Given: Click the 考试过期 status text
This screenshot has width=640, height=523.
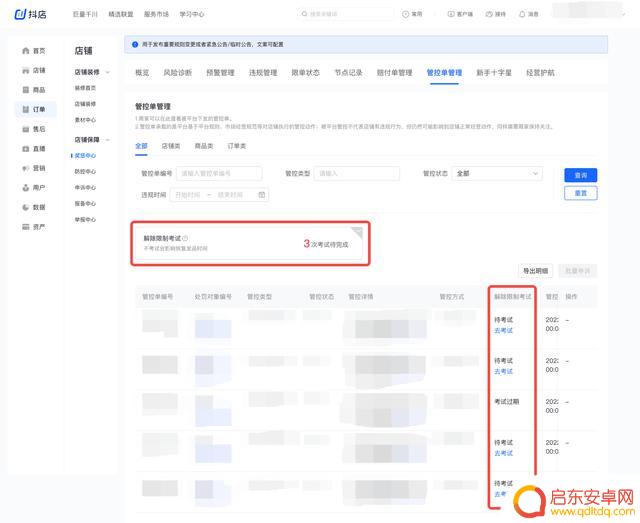Looking at the screenshot, I should 507,402.
